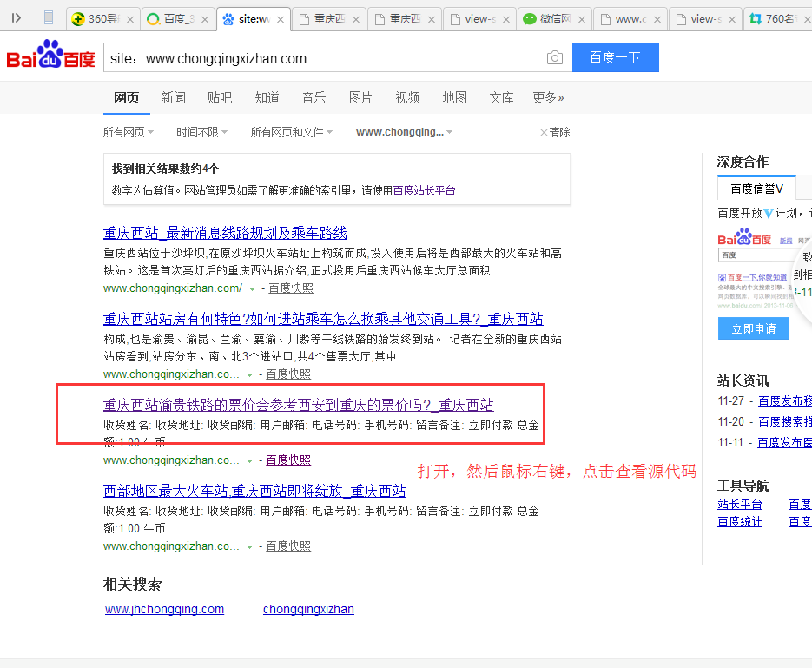The width and height of the screenshot is (812, 668).
Task: Select the 新闻 category tab
Action: [x=173, y=97]
